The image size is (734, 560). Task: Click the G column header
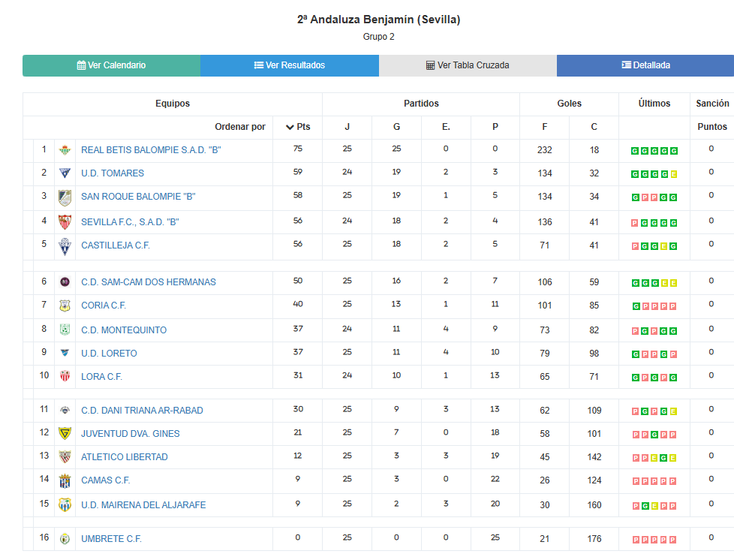pyautogui.click(x=396, y=127)
